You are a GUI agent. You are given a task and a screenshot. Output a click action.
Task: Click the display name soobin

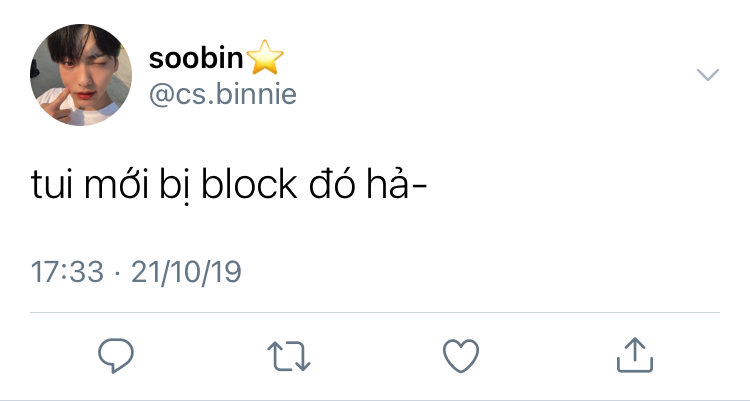click(x=196, y=59)
